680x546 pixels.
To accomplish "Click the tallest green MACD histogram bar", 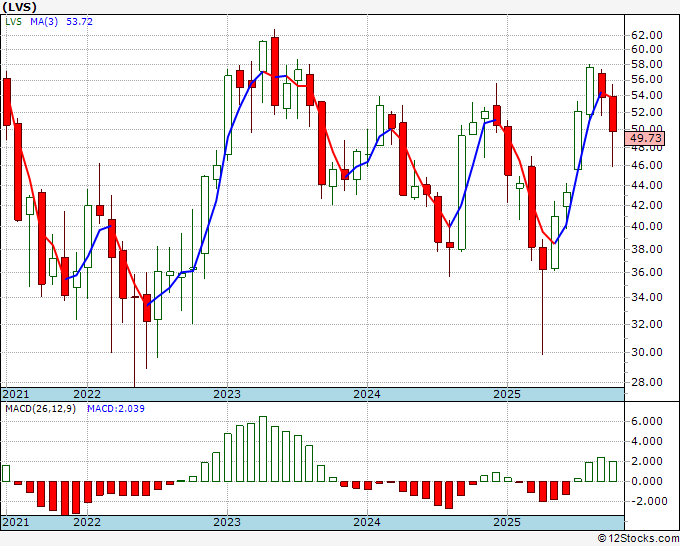I will (263, 449).
